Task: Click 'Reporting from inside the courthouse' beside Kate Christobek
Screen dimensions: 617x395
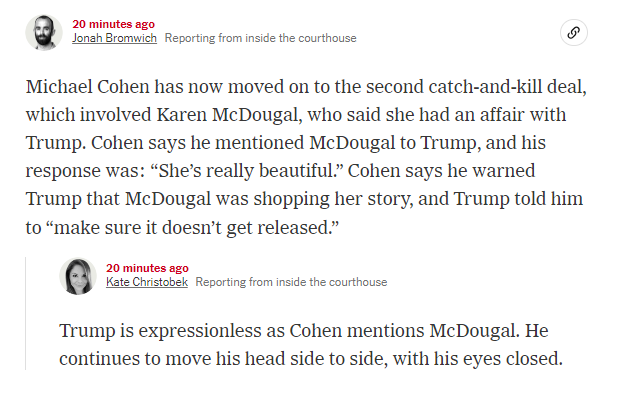Action: pos(291,282)
